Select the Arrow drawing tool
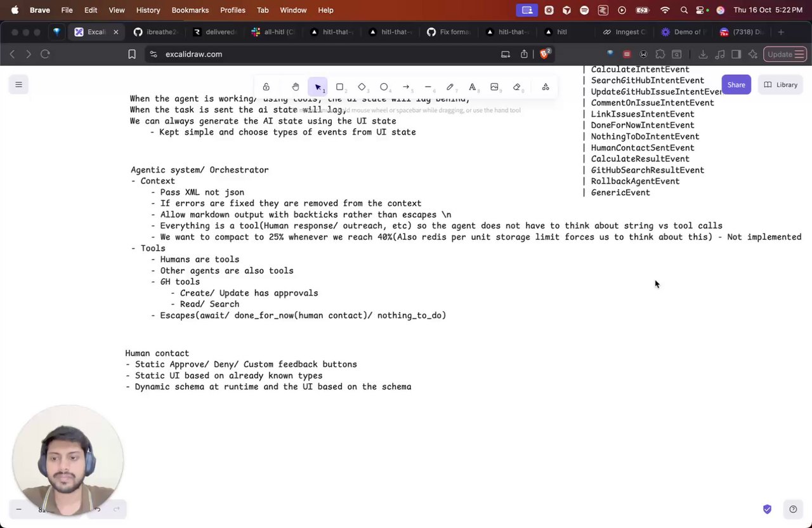 click(x=406, y=87)
